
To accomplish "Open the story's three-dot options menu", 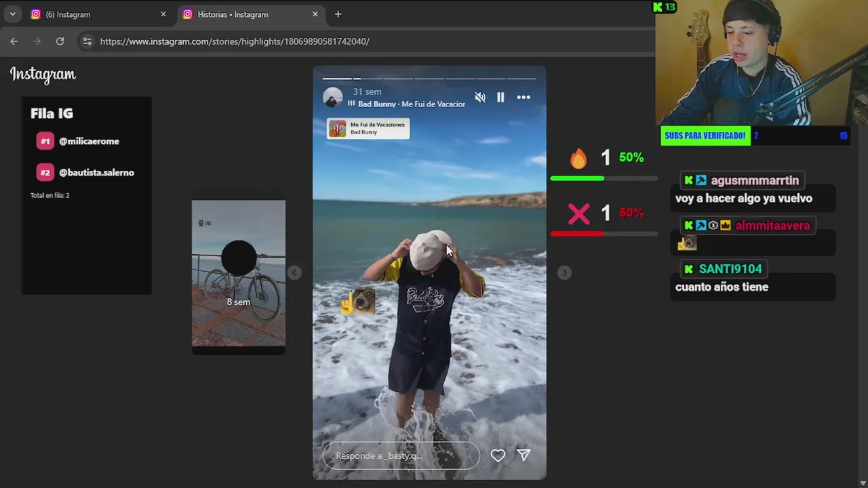I will (x=524, y=98).
